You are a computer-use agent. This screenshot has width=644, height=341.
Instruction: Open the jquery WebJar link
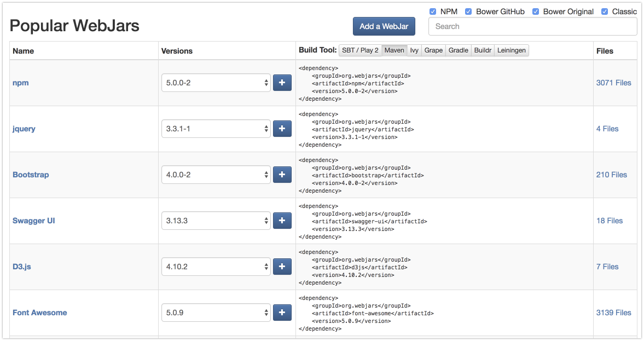click(24, 129)
